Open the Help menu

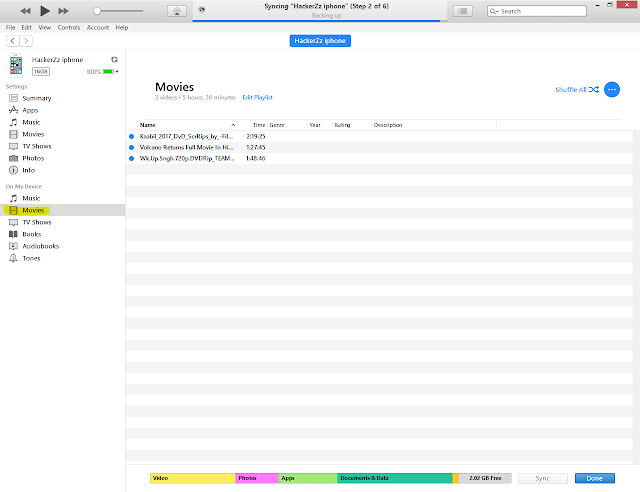pyautogui.click(x=122, y=27)
